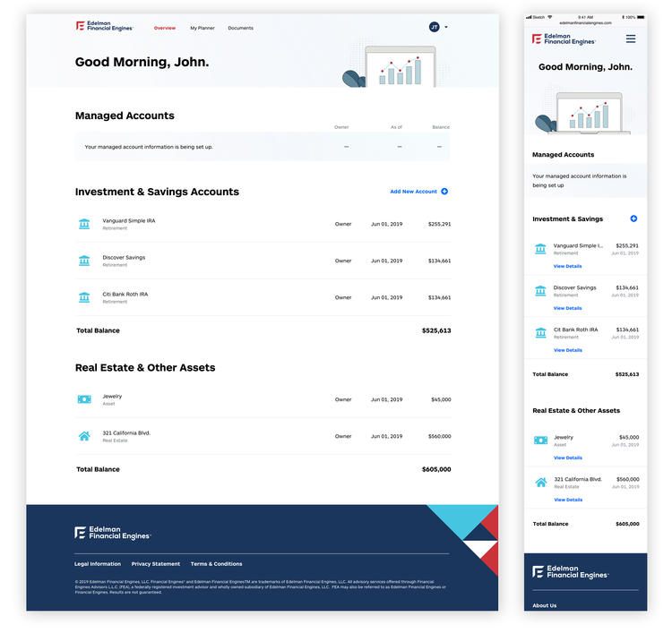672x642 pixels.
Task: Click the $525,613 total balance on desktop view
Action: pos(436,330)
